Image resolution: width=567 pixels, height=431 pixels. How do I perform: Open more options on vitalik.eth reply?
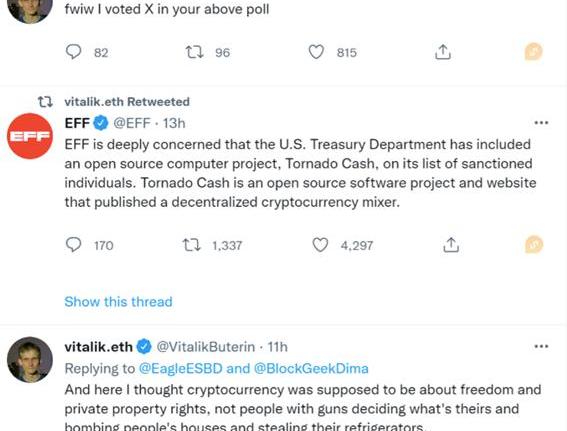[541, 346]
